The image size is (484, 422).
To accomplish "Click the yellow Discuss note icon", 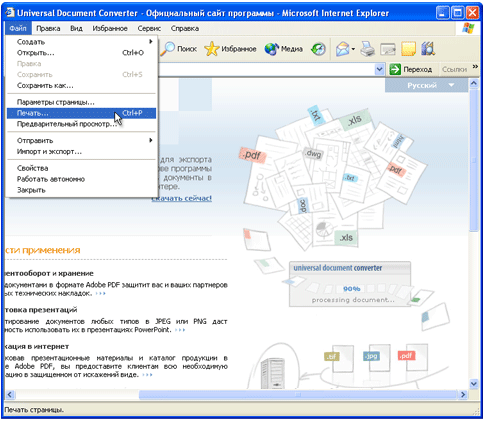I will point(408,49).
